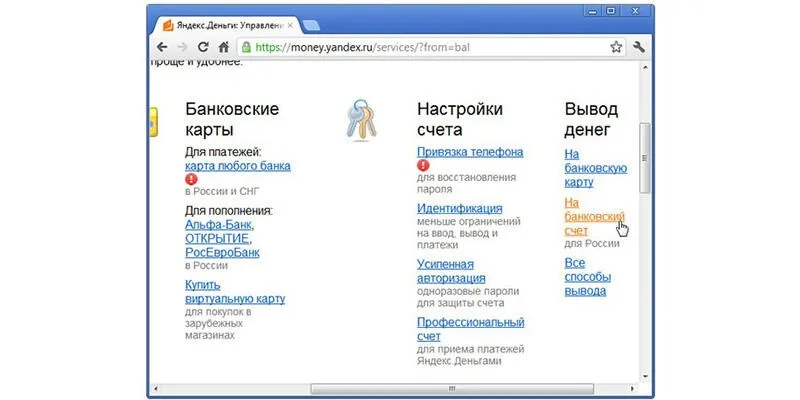Click the address bar URL field
The width and height of the screenshot is (800, 400).
432,47
